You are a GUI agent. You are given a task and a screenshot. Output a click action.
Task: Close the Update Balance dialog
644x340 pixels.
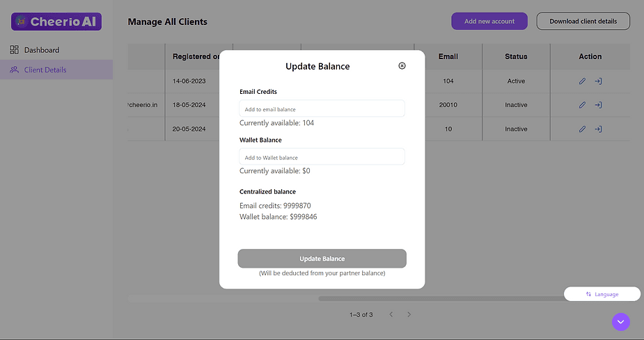(402, 65)
